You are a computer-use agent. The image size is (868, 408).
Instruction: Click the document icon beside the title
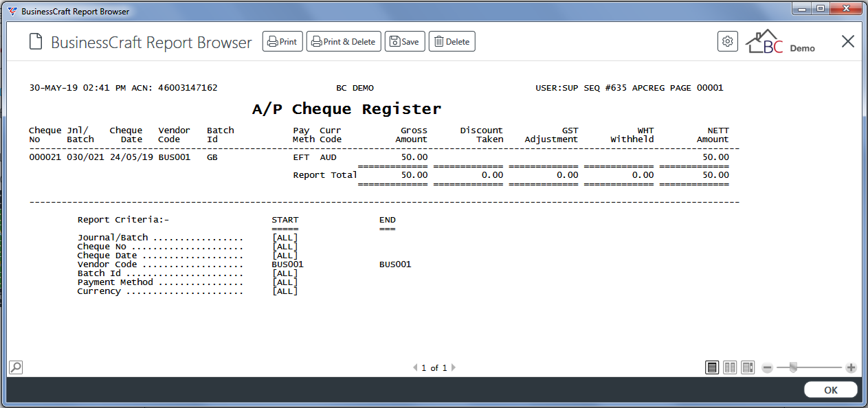[36, 42]
